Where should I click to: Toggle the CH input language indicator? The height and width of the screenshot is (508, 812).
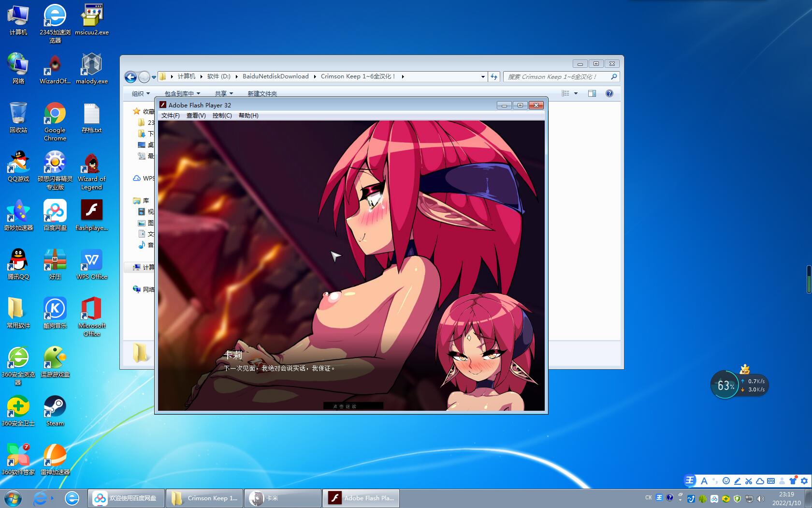coord(648,497)
